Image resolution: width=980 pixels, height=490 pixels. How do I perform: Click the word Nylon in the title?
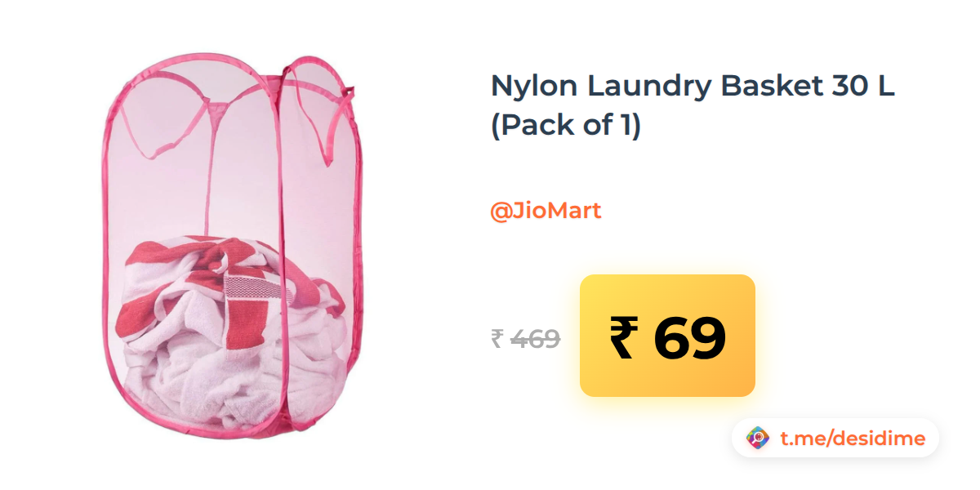click(x=524, y=87)
